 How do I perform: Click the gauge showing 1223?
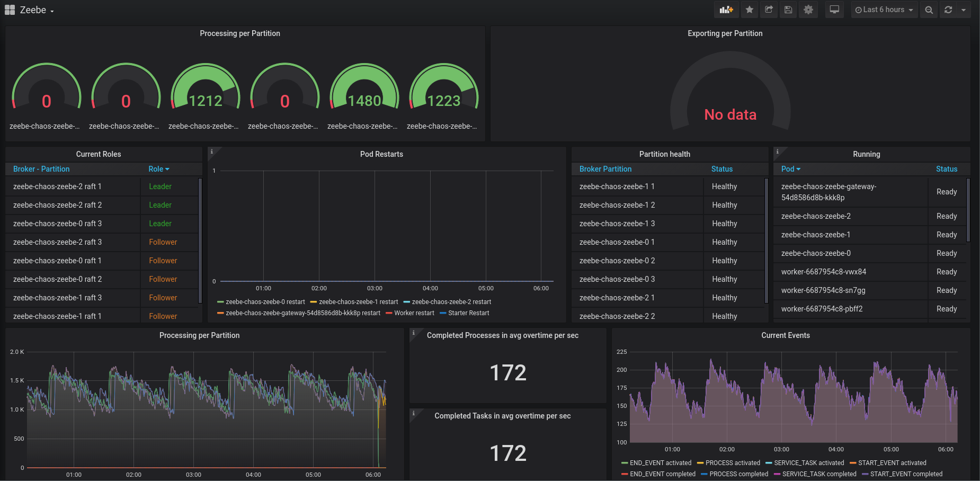[444, 86]
